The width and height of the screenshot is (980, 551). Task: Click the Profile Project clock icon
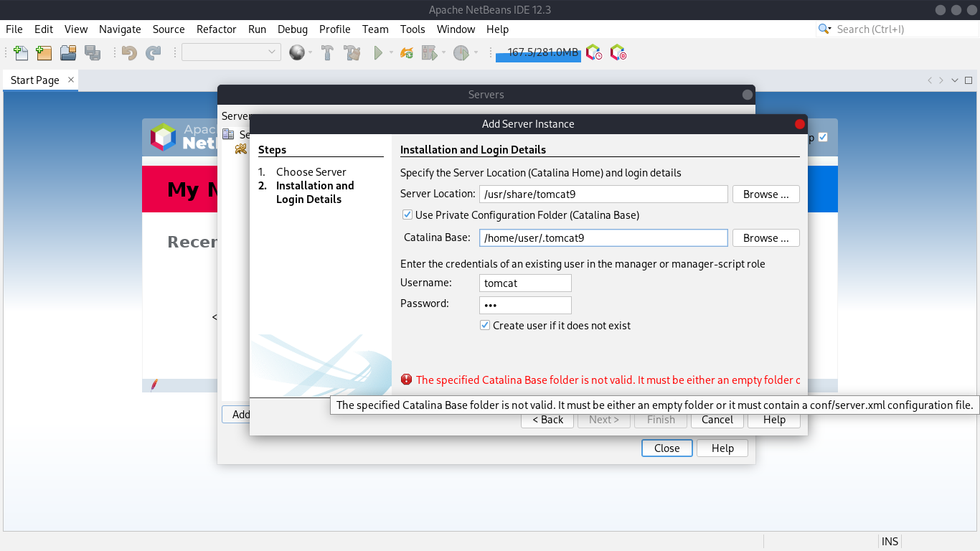tap(461, 52)
